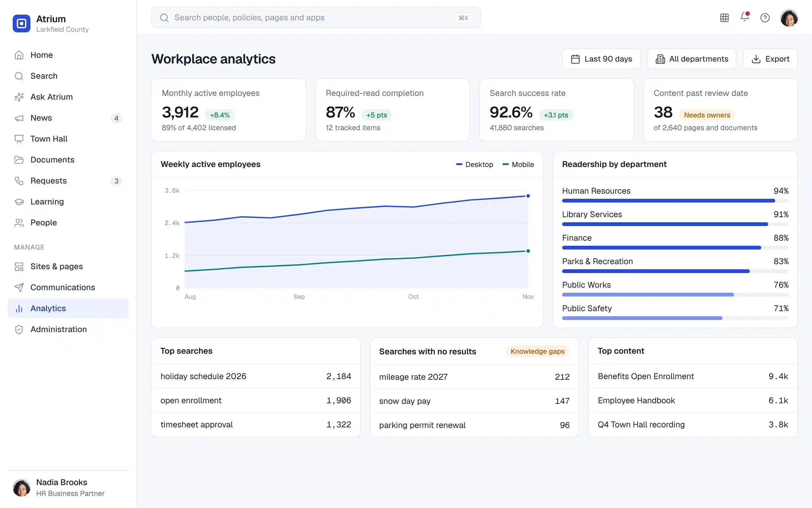Open Benefits Open Enrollment content row
812x508 pixels.
[692, 376]
